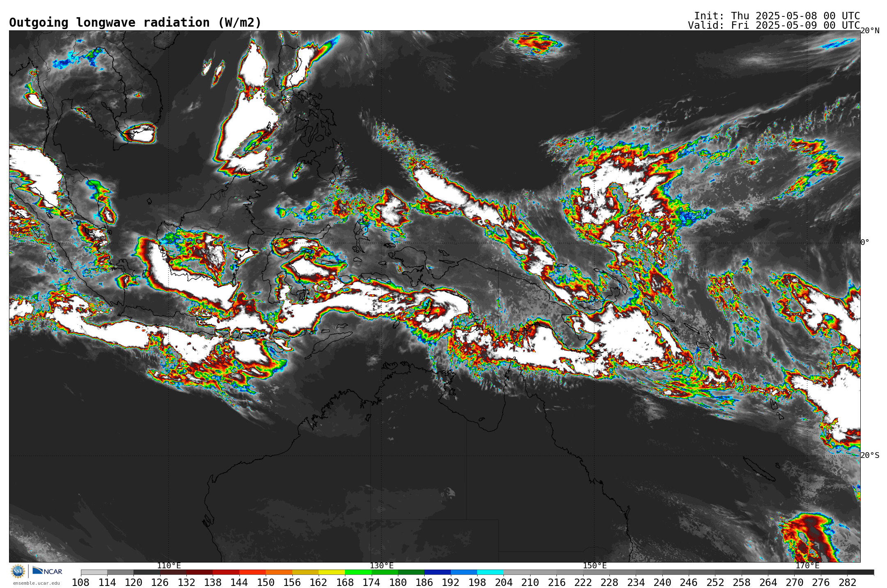Viewport: 887px width, 588px height.
Task: Click the colorbar tick value 258
Action: (742, 582)
